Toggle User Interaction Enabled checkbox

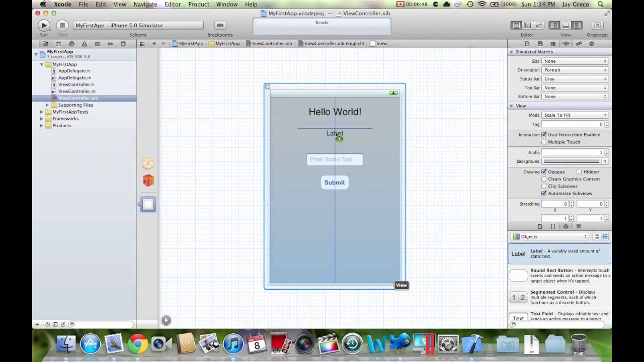(544, 135)
